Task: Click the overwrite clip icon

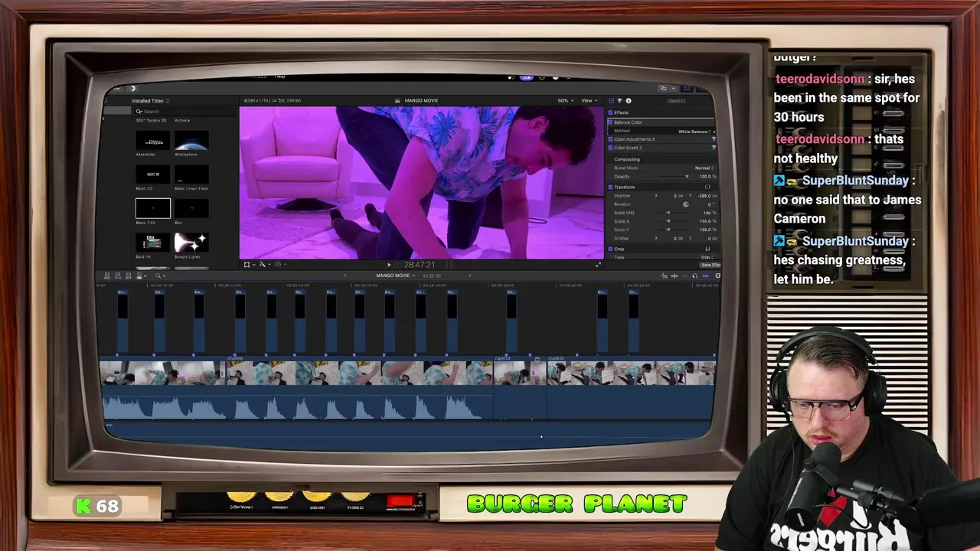Action: click(x=138, y=276)
